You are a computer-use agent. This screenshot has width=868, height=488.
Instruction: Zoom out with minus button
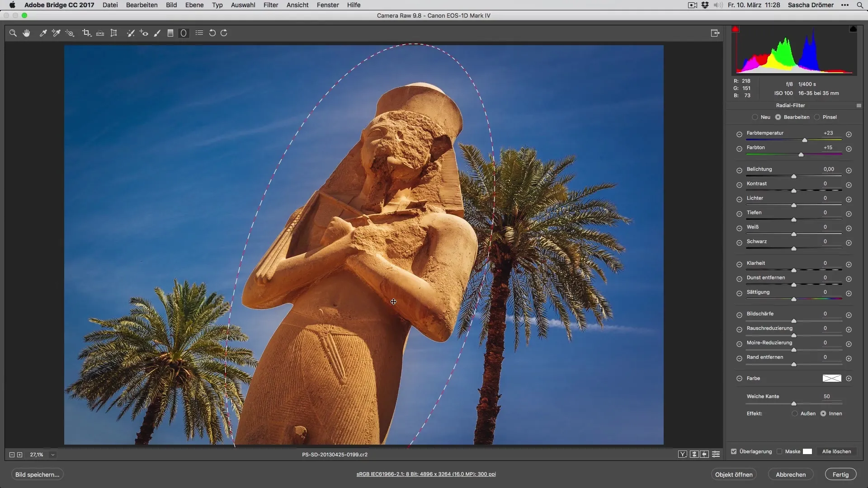point(12,455)
